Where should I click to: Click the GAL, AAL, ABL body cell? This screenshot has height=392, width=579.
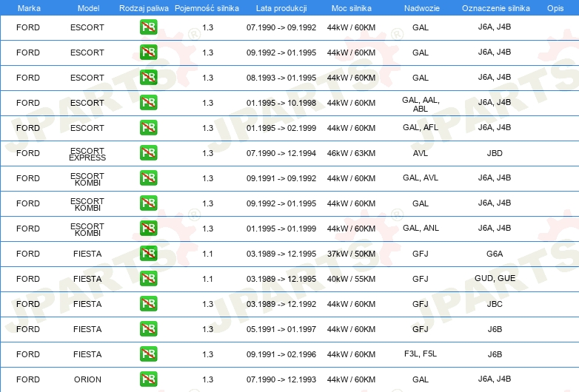point(421,104)
